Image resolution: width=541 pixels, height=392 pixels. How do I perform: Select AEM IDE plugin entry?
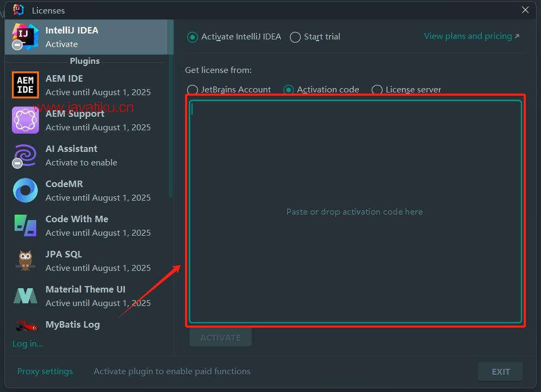[x=86, y=85]
